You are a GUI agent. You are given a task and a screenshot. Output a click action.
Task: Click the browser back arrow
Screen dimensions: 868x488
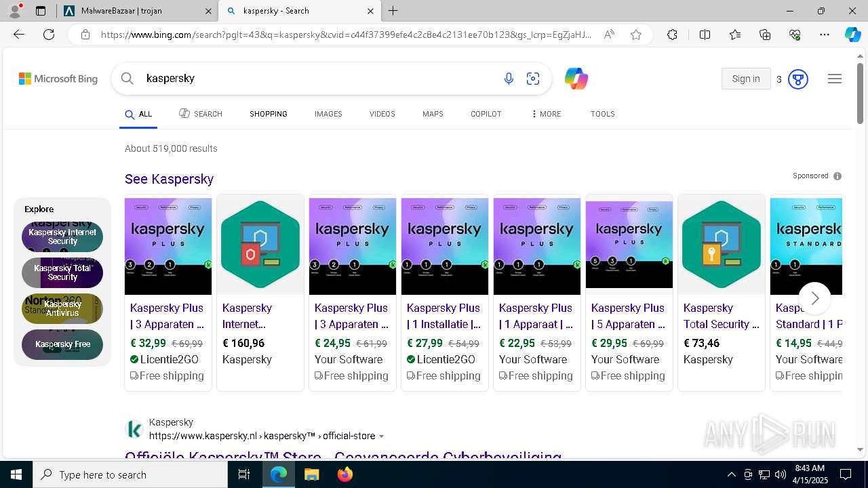(19, 35)
